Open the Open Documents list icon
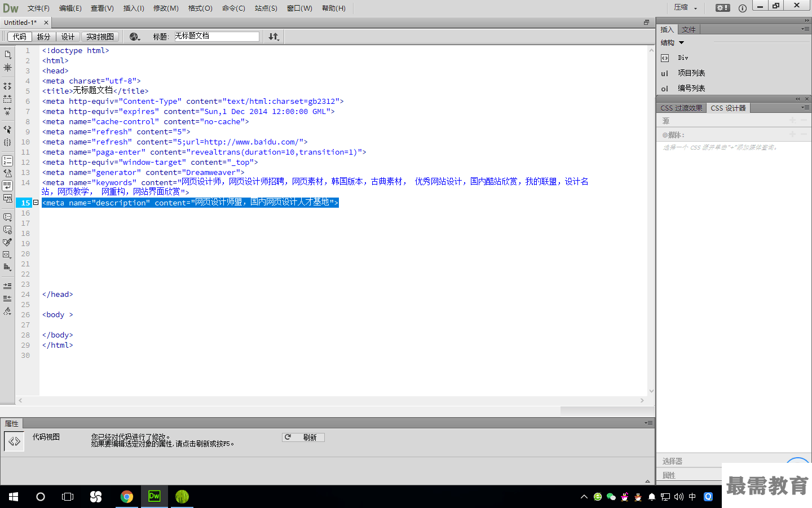The width and height of the screenshot is (812, 508). [7, 55]
